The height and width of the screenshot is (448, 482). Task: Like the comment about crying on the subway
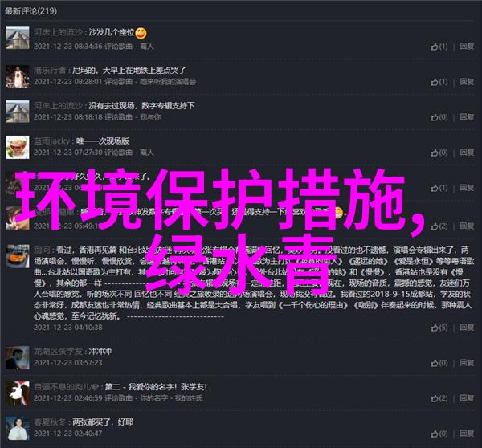pyautogui.click(x=439, y=82)
